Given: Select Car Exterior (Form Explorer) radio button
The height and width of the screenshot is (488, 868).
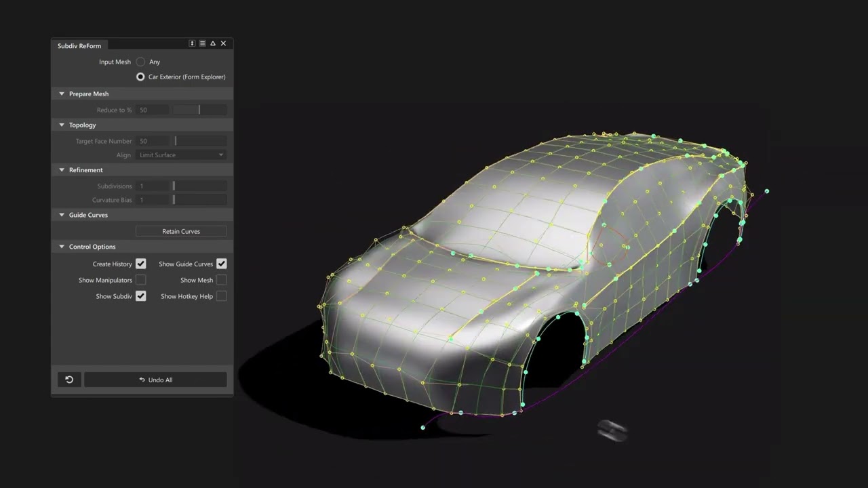Looking at the screenshot, I should click(140, 77).
